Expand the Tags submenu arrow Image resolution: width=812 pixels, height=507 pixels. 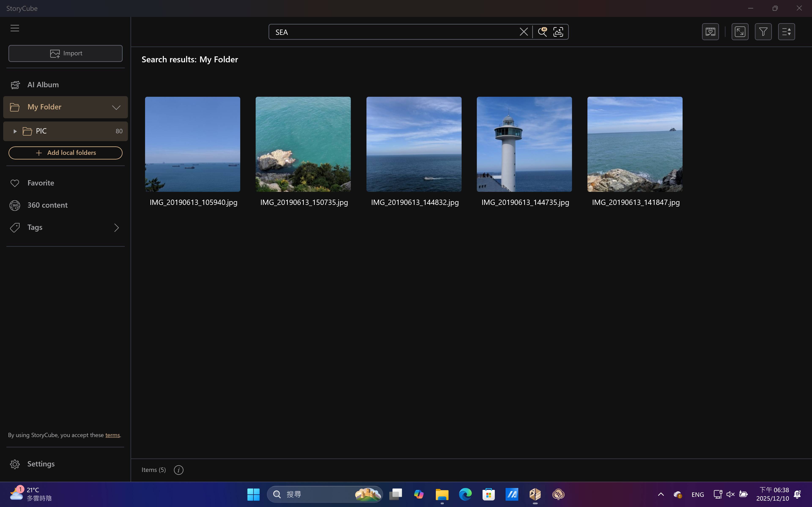pyautogui.click(x=116, y=228)
